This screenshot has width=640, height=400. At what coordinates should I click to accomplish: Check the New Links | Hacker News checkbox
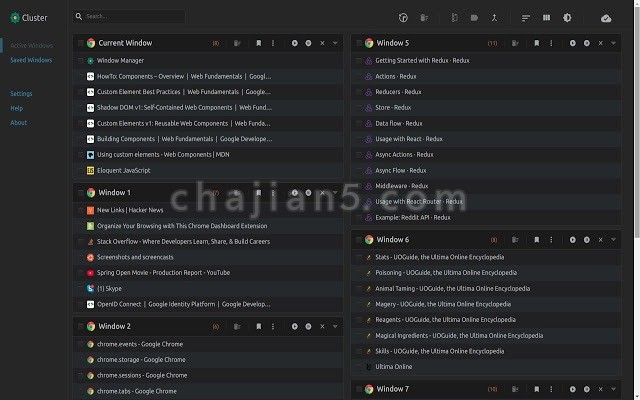[x=80, y=210]
